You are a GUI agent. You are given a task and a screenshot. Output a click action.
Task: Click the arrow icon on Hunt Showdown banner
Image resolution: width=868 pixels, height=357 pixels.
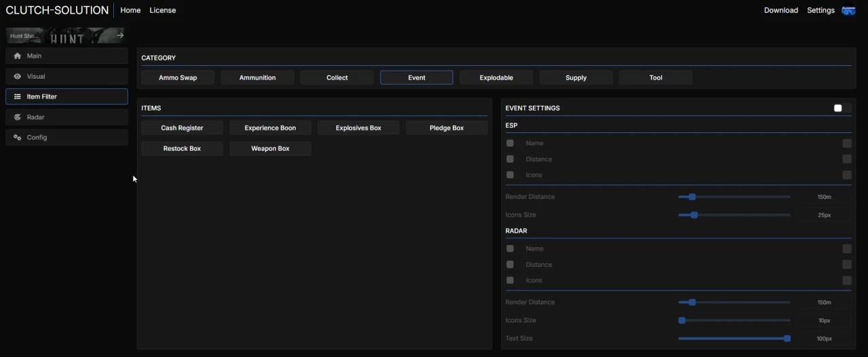[x=120, y=35]
